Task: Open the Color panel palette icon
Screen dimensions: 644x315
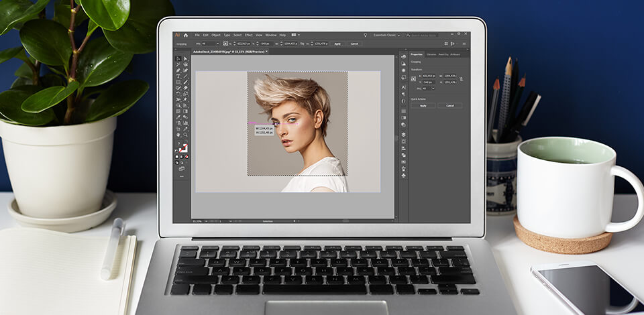Action: coord(404,56)
